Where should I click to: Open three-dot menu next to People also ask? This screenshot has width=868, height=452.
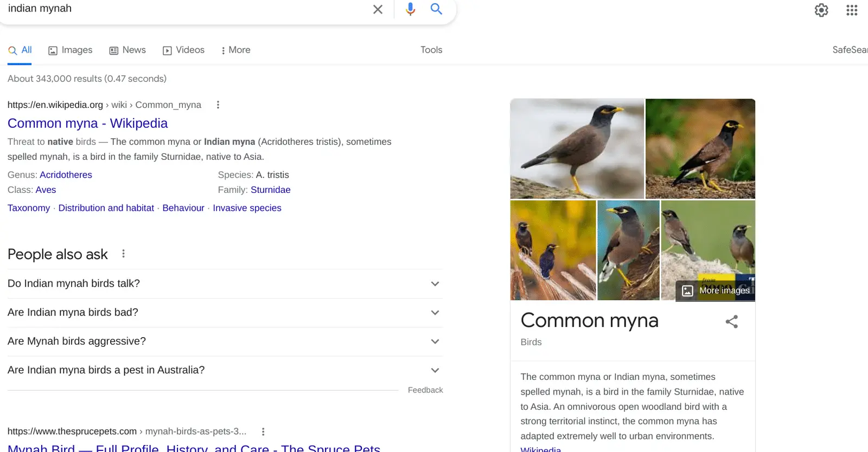coord(124,254)
